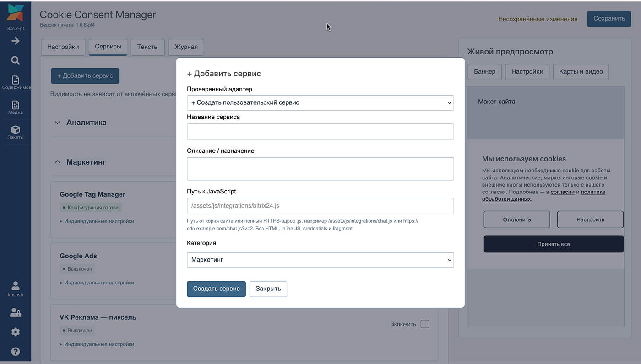641x364 pixels.
Task: Click Принять все in the cookie preview
Action: [554, 244]
